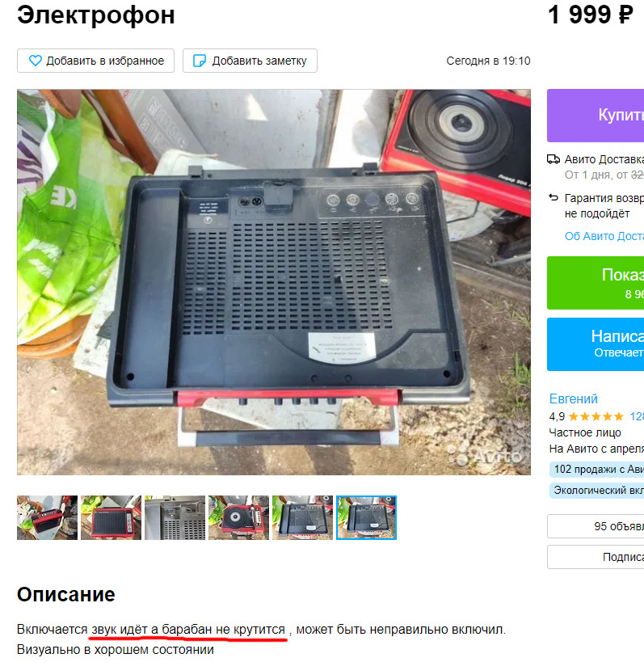The width and height of the screenshot is (644, 662).
Task: Open the Об Авито Доставке link
Action: point(604,236)
